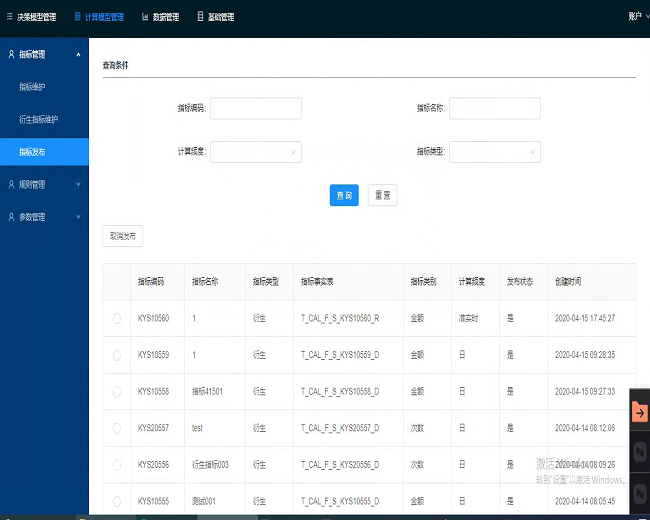The height and width of the screenshot is (520, 650).
Task: Expand the 规则管理 sidebar section
Action: point(44,184)
